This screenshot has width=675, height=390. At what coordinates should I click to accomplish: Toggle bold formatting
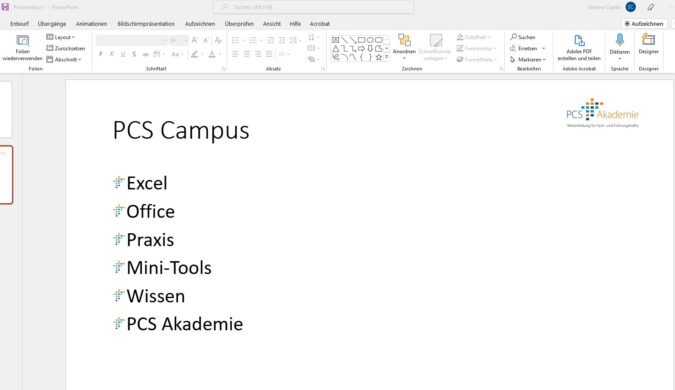101,54
